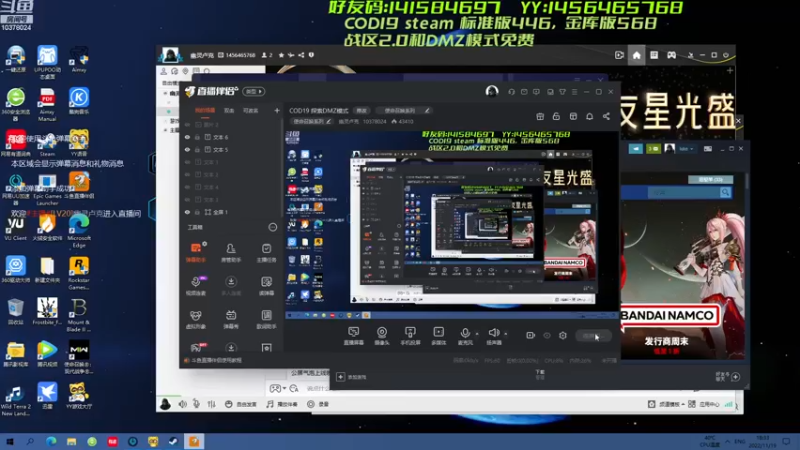Viewport: 800px width, 450px height.
Task: Open the mode switch pill next to logo
Action: point(254,91)
